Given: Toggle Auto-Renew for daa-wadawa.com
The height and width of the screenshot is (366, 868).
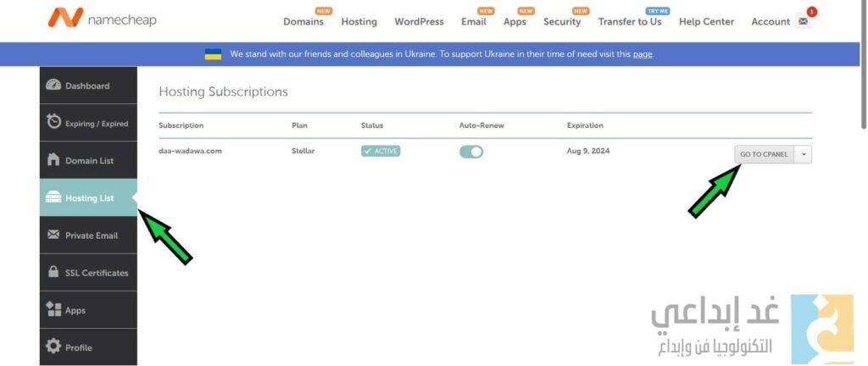Looking at the screenshot, I should click(x=471, y=152).
